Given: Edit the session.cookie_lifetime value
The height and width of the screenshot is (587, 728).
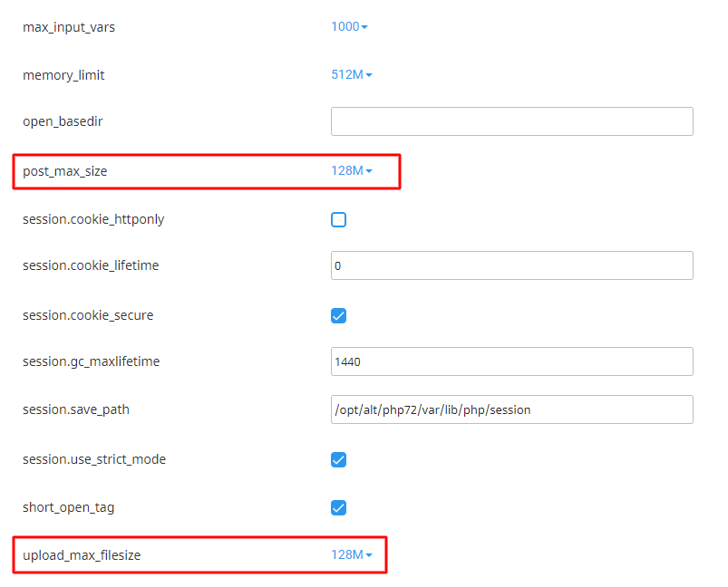Looking at the screenshot, I should [511, 265].
